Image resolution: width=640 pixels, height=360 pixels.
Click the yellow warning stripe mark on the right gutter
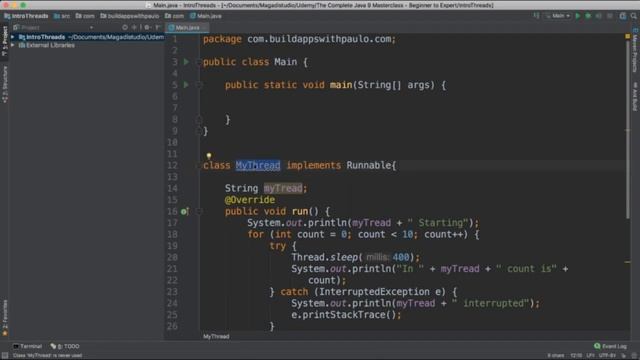tap(628, 262)
